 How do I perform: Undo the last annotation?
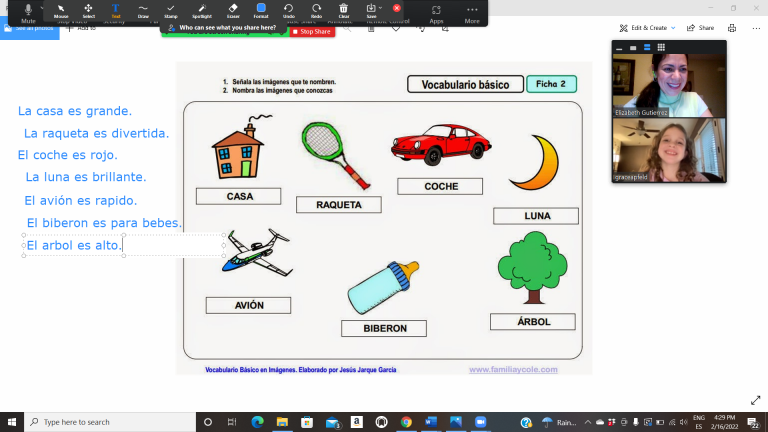288,11
